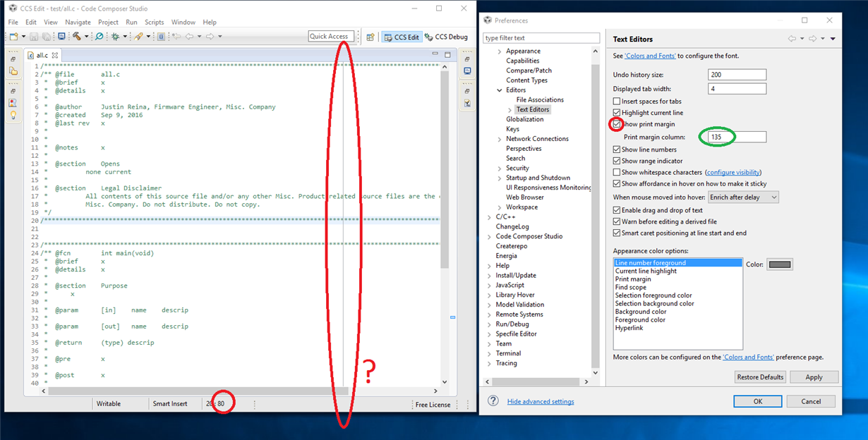Open the Navigate menu
Image resolution: width=868 pixels, height=440 pixels.
click(x=78, y=22)
